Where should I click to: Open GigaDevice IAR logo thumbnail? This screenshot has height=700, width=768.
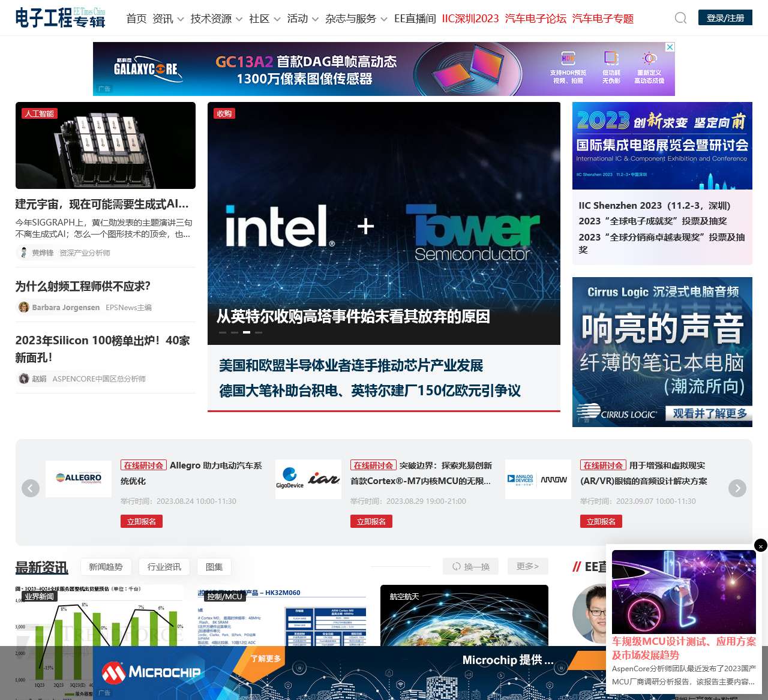(308, 479)
